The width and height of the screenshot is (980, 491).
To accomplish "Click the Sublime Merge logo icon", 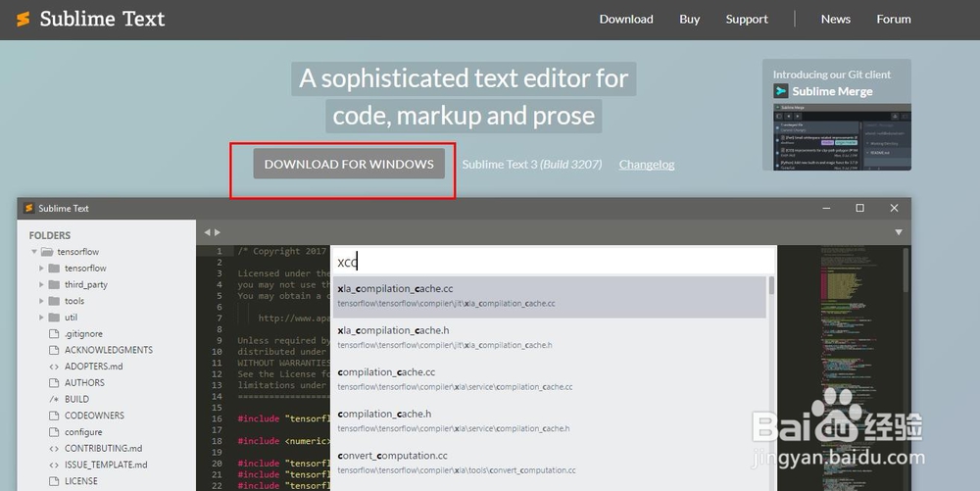I will point(781,91).
